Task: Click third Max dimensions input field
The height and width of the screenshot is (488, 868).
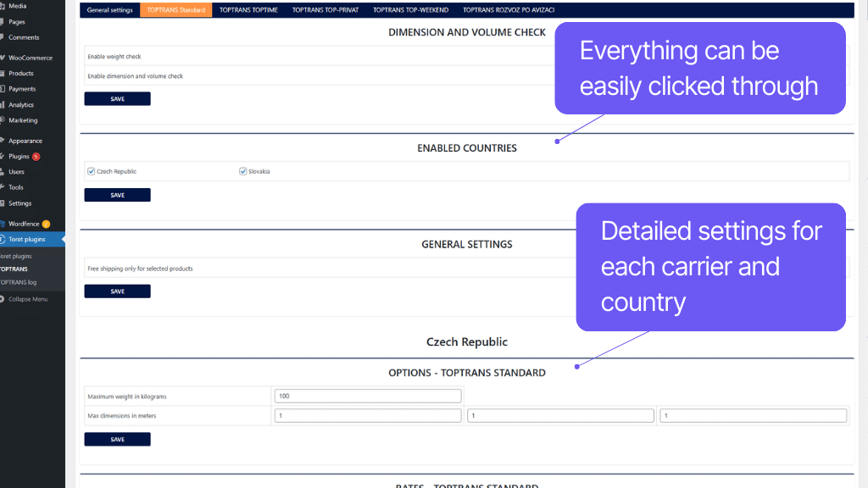Action: [x=753, y=415]
